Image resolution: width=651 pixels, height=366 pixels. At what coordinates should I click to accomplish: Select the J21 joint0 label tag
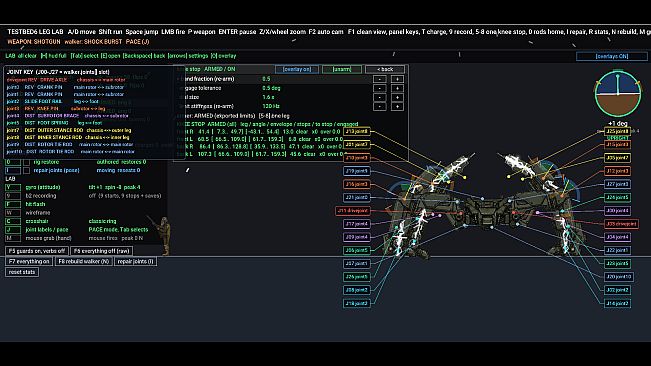(x=357, y=198)
